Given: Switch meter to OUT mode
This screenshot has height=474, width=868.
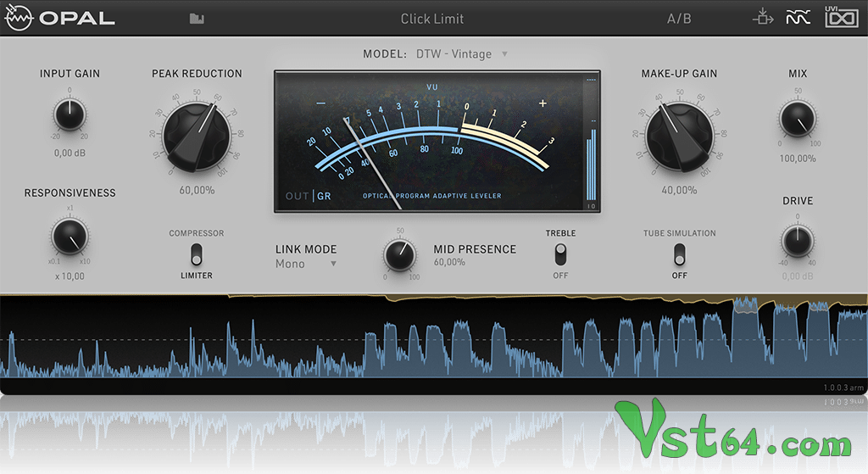Looking at the screenshot, I should [298, 196].
